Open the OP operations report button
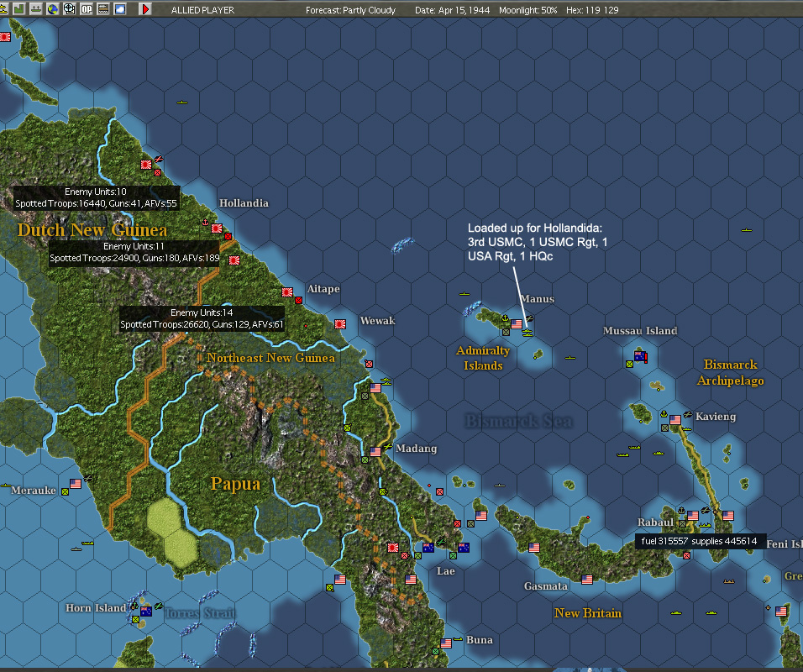803x672 pixels. 86,9
